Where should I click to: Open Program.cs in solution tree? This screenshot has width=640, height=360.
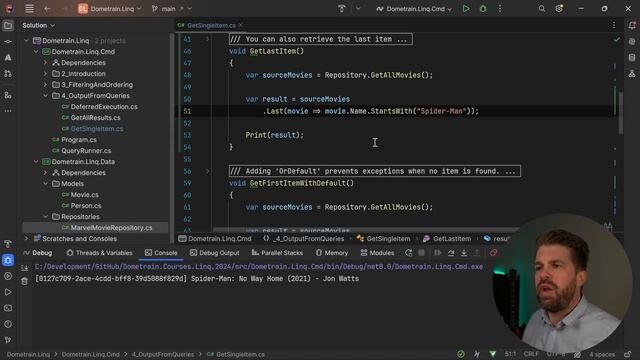coord(79,140)
